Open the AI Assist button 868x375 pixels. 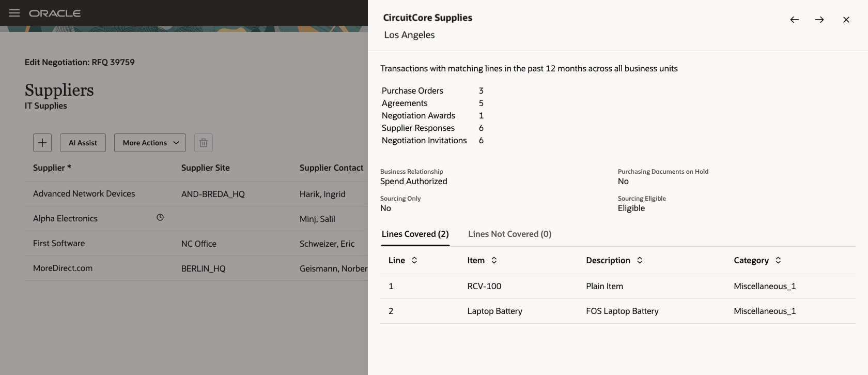tap(83, 143)
